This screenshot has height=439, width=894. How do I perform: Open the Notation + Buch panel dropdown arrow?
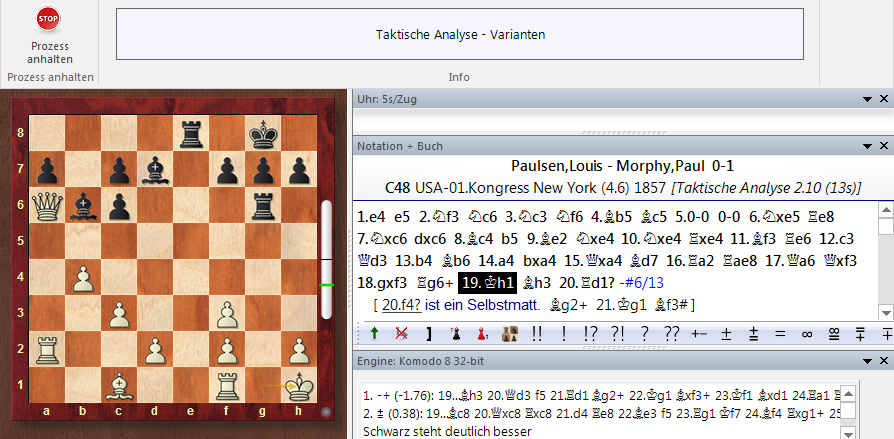coord(867,146)
